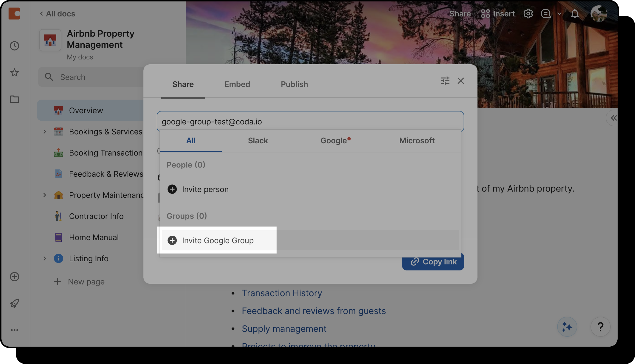Click the rocket icon in left rail
The height and width of the screenshot is (364, 635).
[x=15, y=303]
